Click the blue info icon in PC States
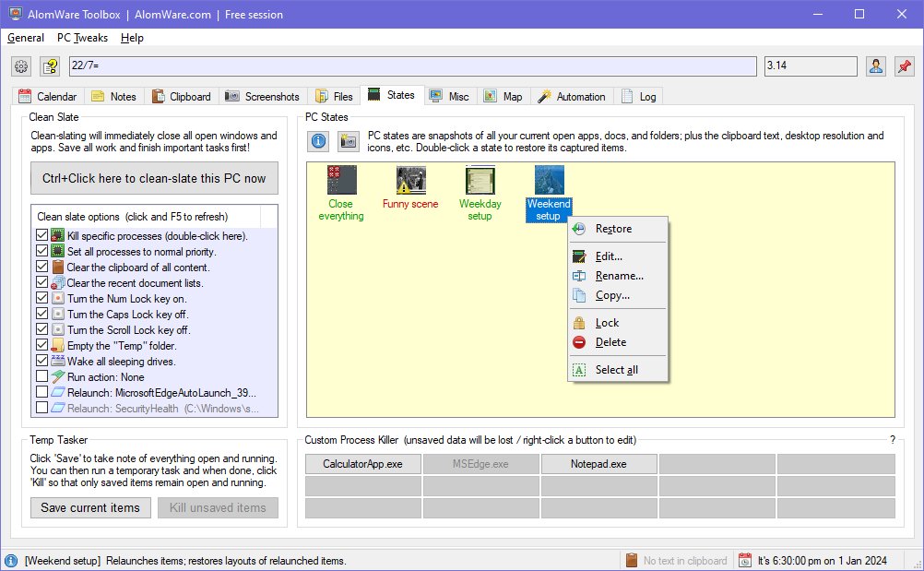924x571 pixels. 319,141
